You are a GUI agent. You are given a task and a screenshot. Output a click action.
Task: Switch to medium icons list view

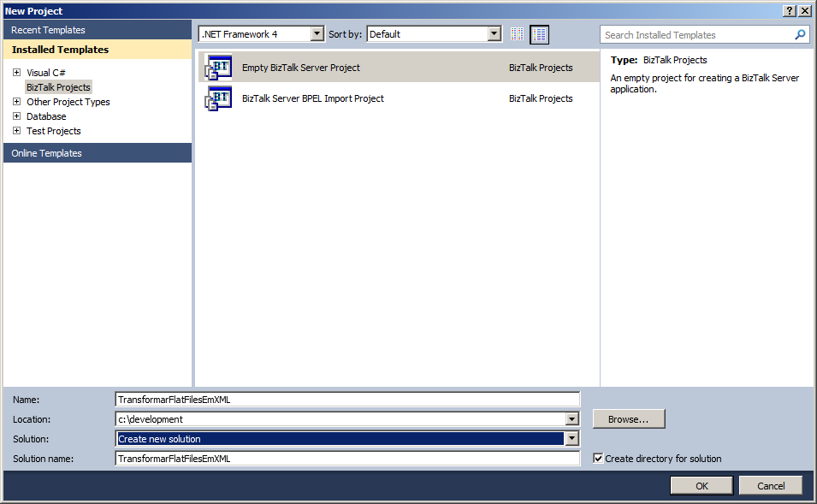pos(539,34)
